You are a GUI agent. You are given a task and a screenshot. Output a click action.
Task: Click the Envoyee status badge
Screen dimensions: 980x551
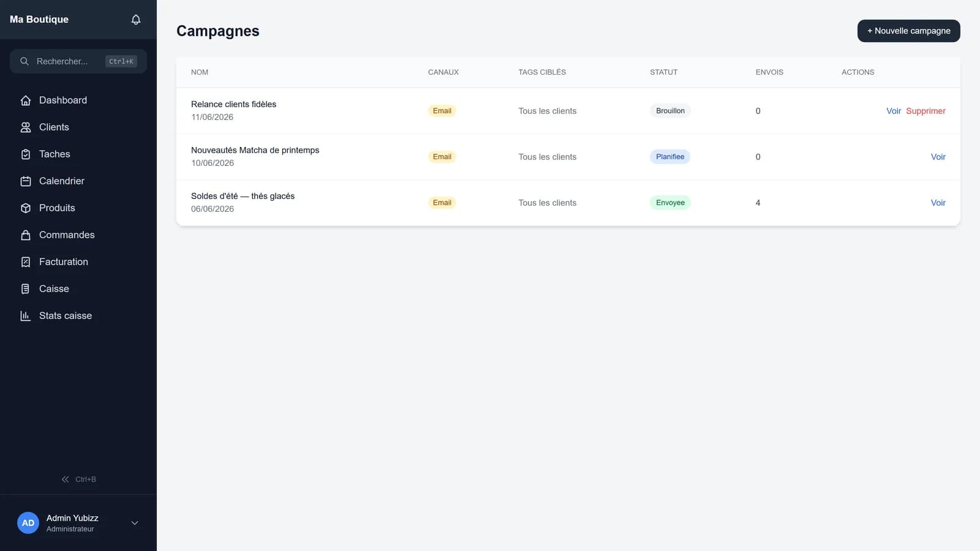670,203
